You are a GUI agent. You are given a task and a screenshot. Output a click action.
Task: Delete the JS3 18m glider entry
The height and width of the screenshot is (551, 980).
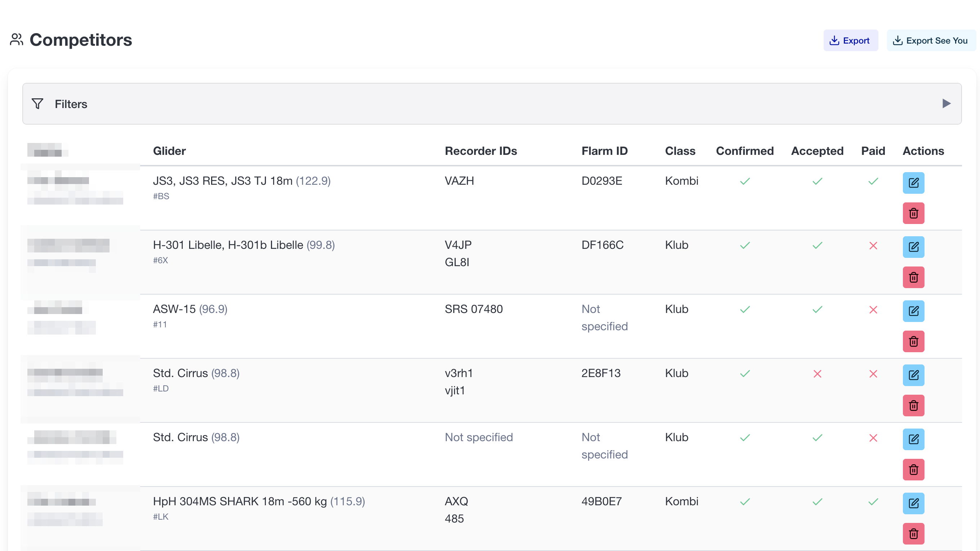point(913,213)
